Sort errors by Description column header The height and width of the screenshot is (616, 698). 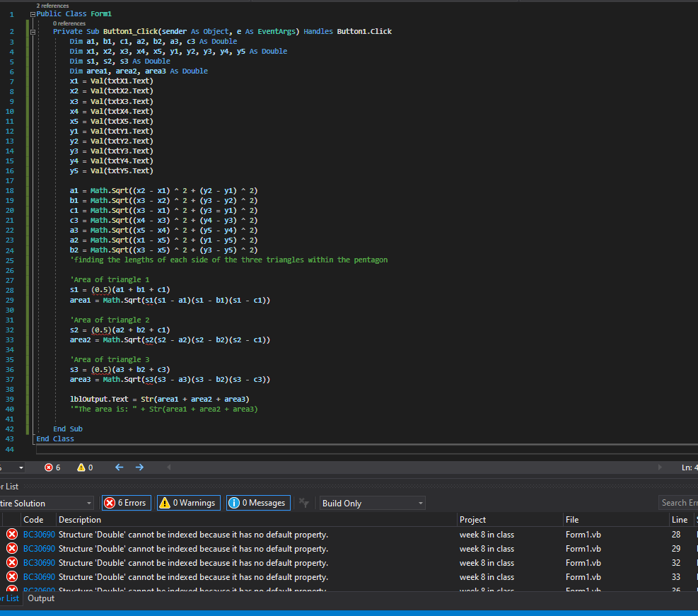click(80, 520)
